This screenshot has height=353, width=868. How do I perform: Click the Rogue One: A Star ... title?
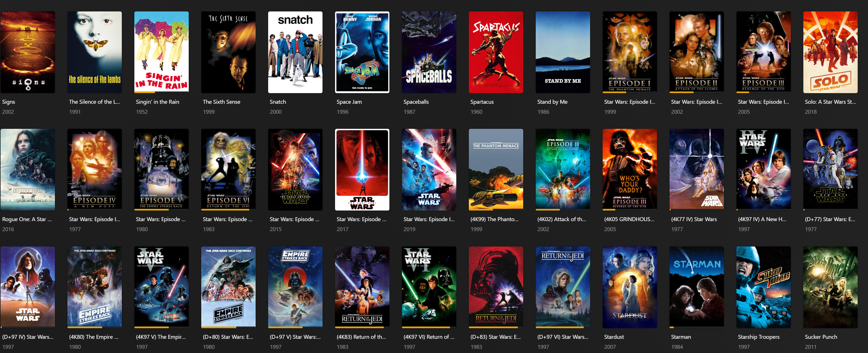pyautogui.click(x=27, y=219)
